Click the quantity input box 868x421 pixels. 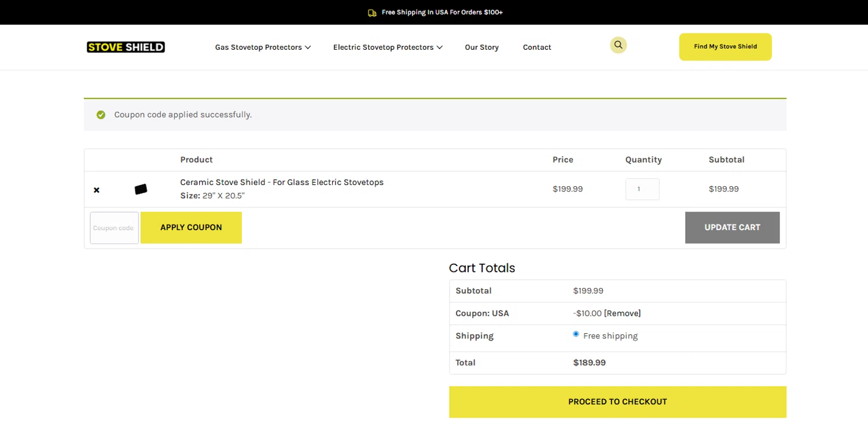pos(642,189)
